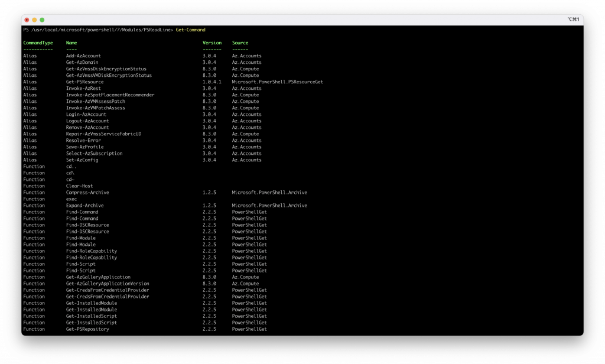Click Repair-AzVmssServiceFabricUD in the list
This screenshot has height=364, width=605.
click(x=103, y=134)
